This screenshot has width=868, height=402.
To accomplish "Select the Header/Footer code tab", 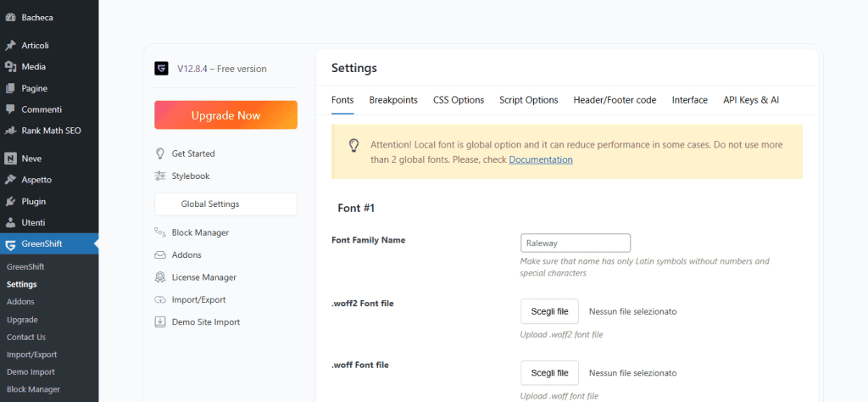I will [615, 100].
